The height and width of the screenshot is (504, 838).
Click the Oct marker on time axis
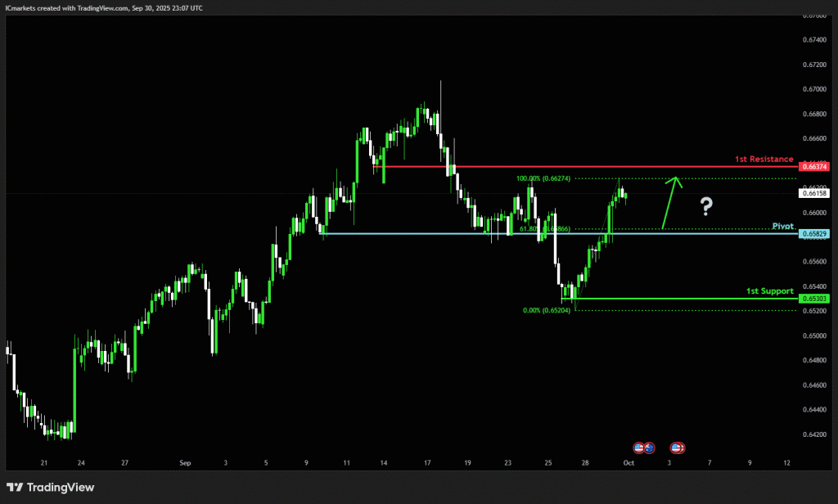point(628,462)
